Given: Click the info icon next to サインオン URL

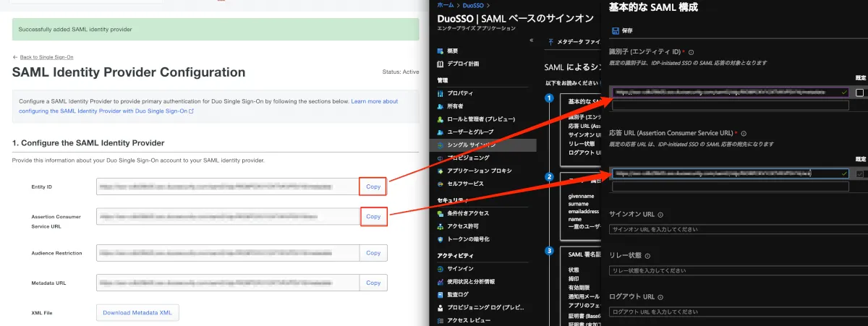Looking at the screenshot, I should coord(661,215).
